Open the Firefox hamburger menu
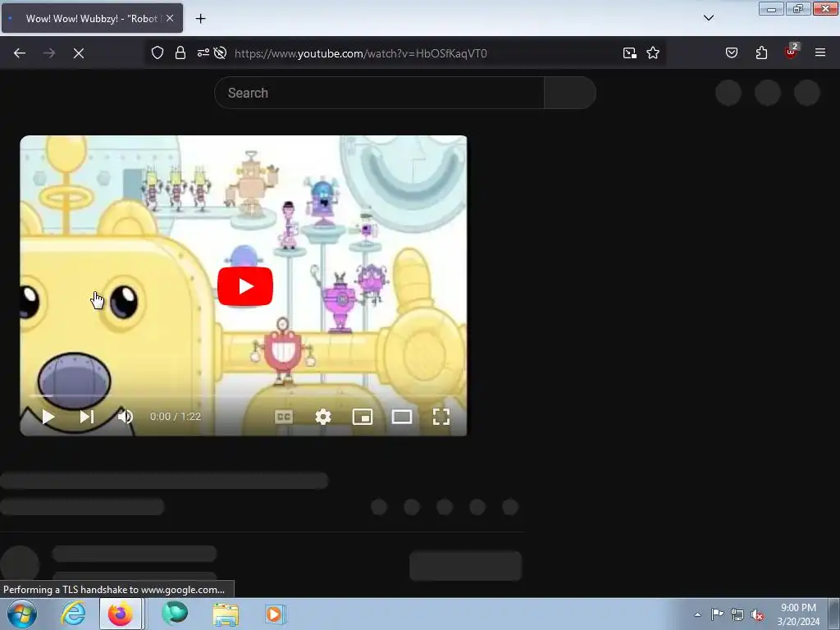840x630 pixels. [x=820, y=53]
